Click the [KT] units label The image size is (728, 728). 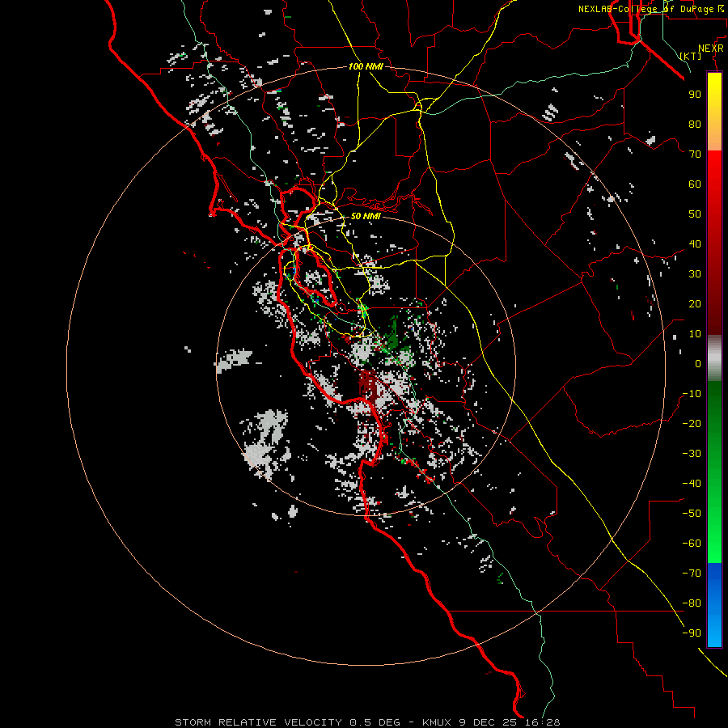tap(690, 56)
